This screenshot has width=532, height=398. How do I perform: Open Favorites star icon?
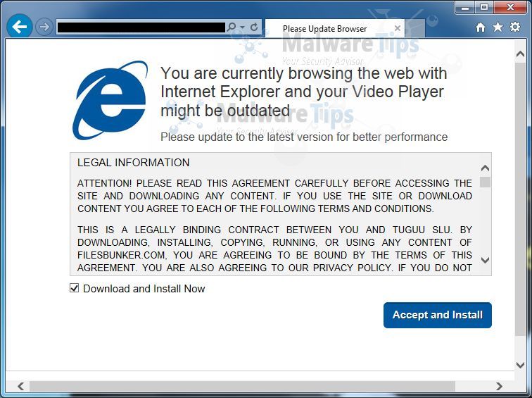tap(498, 27)
